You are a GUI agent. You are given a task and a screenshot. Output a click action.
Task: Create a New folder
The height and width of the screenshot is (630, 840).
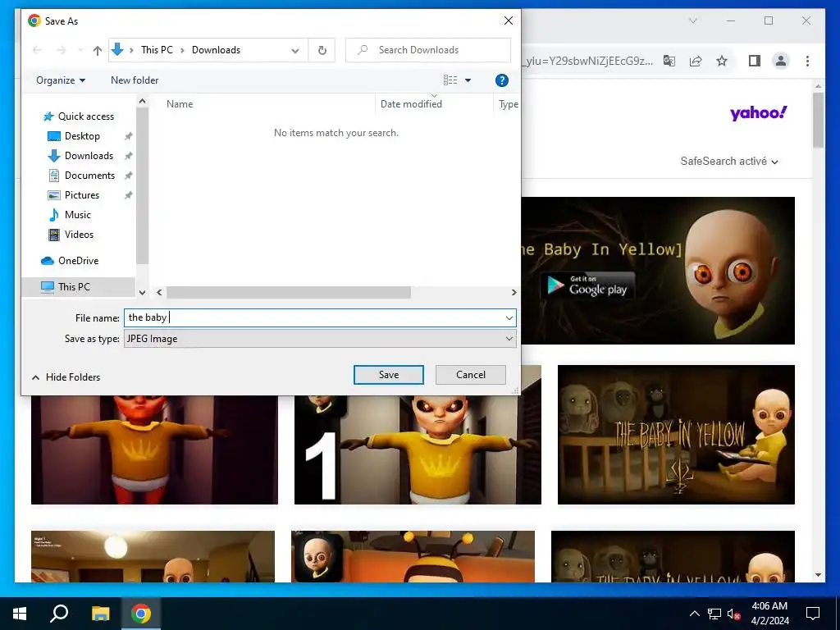(x=135, y=80)
